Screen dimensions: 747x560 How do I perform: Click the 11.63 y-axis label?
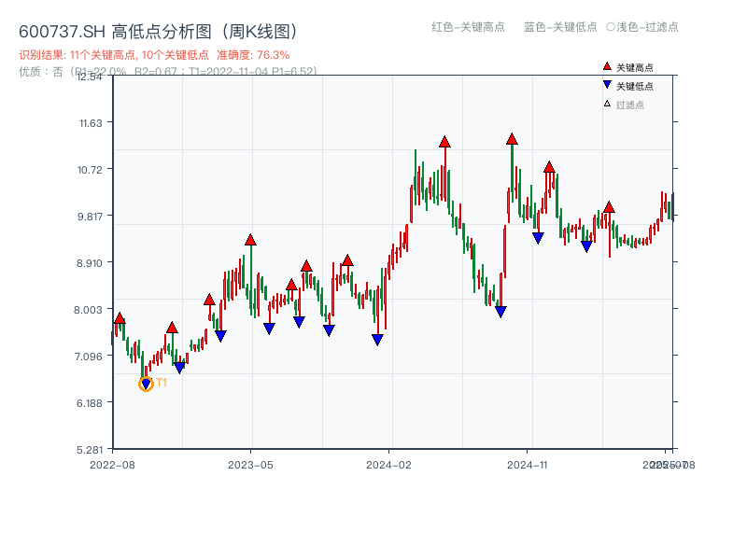[x=91, y=123]
